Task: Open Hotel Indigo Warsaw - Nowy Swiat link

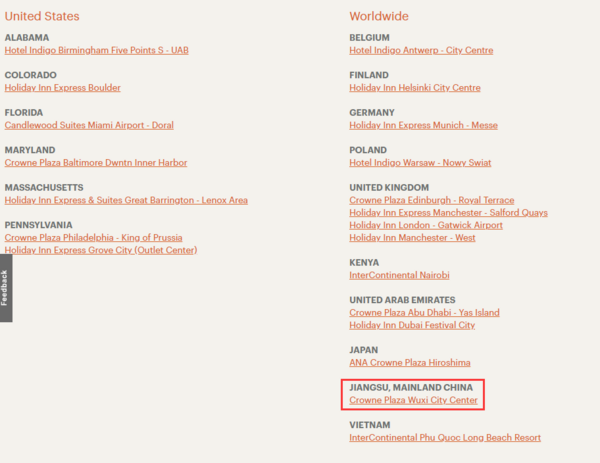Action: (420, 163)
